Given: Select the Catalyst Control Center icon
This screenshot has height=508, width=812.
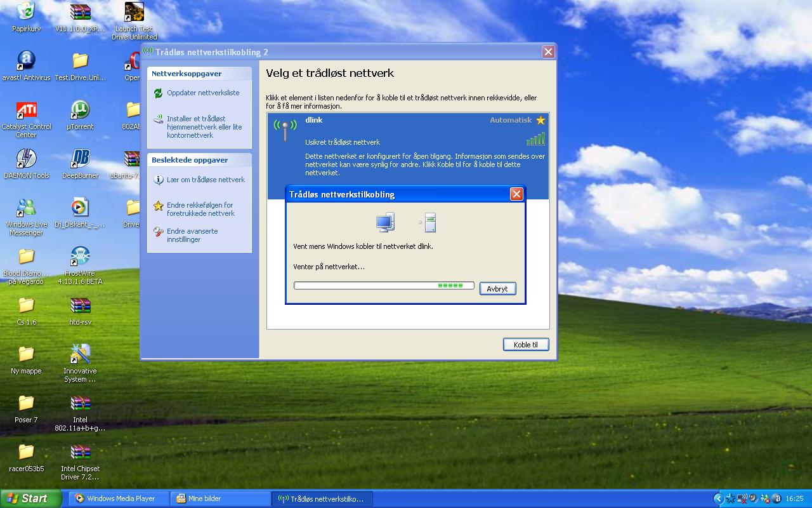Looking at the screenshot, I should 26,119.
